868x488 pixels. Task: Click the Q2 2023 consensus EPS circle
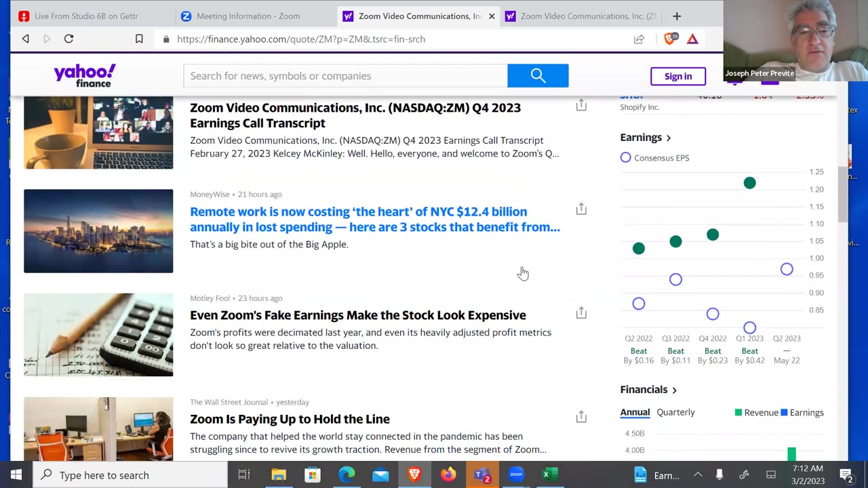click(787, 270)
